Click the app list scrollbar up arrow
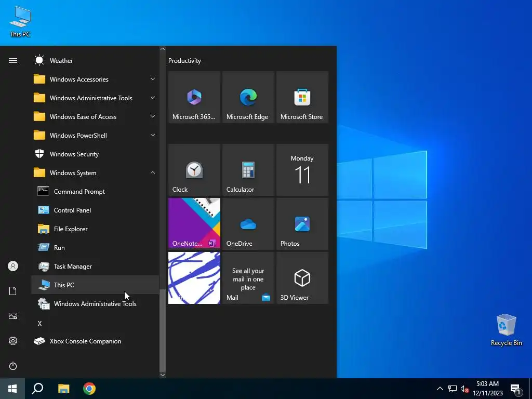The height and width of the screenshot is (399, 532). click(x=163, y=49)
